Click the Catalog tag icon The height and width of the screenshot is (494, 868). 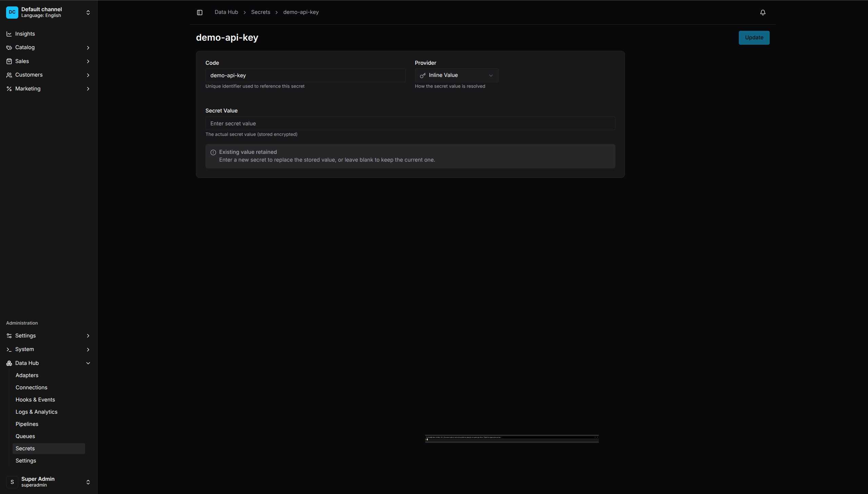[x=9, y=47]
